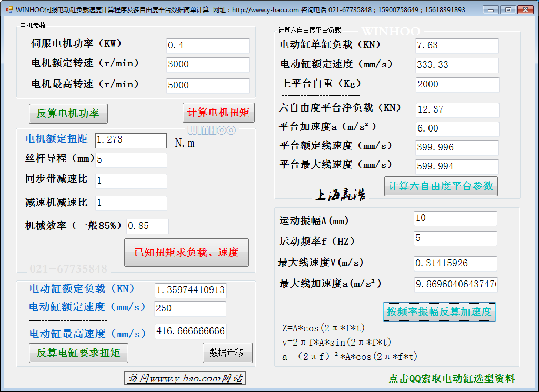
Task: Click the 平台最大线速度 field showing 599.994
Action: coord(457,167)
